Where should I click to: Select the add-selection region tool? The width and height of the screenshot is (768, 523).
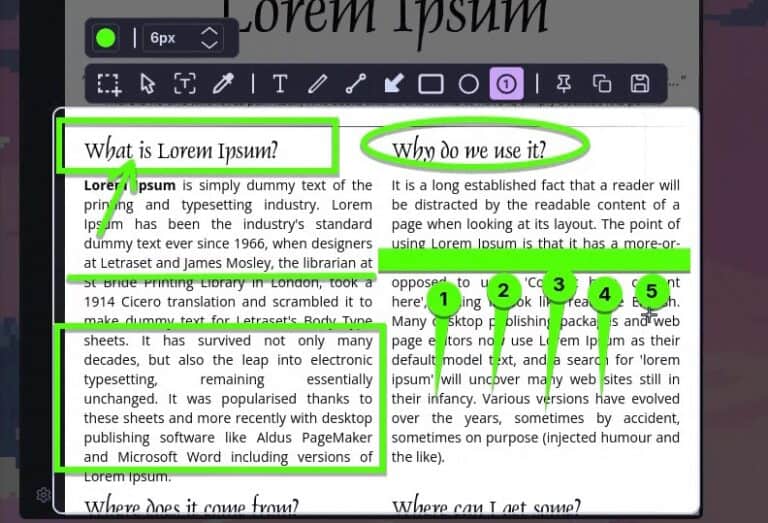109,84
